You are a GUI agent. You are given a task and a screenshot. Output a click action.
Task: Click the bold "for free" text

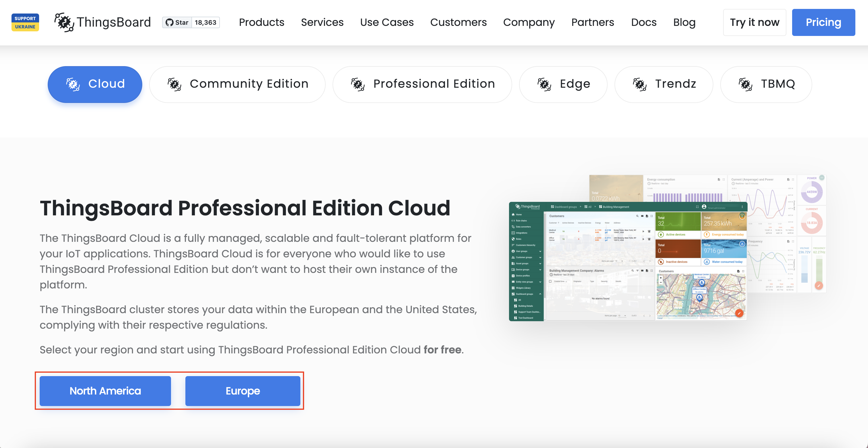tap(442, 350)
